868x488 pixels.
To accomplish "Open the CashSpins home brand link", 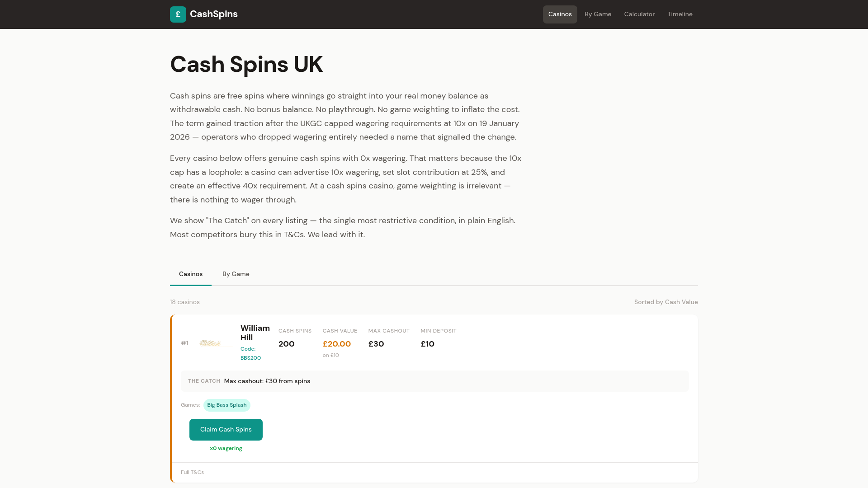I will pos(204,14).
